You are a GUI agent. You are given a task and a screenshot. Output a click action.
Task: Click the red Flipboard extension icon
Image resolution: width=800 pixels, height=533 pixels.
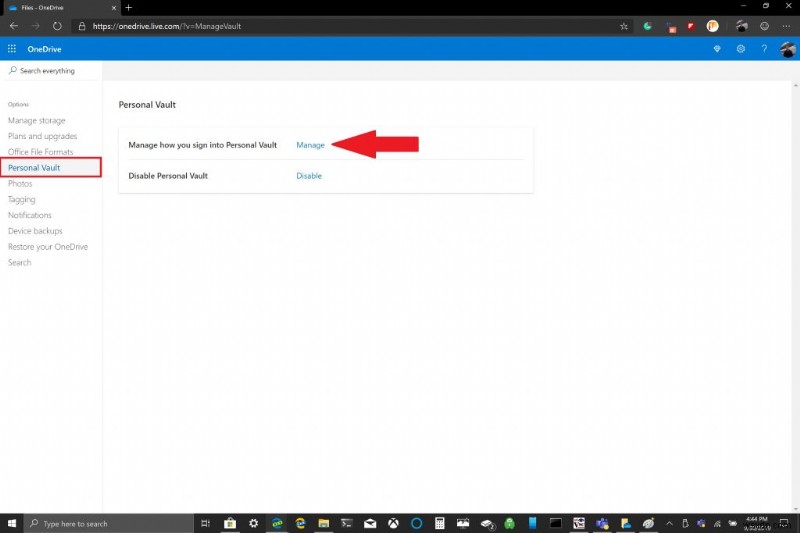point(691,26)
